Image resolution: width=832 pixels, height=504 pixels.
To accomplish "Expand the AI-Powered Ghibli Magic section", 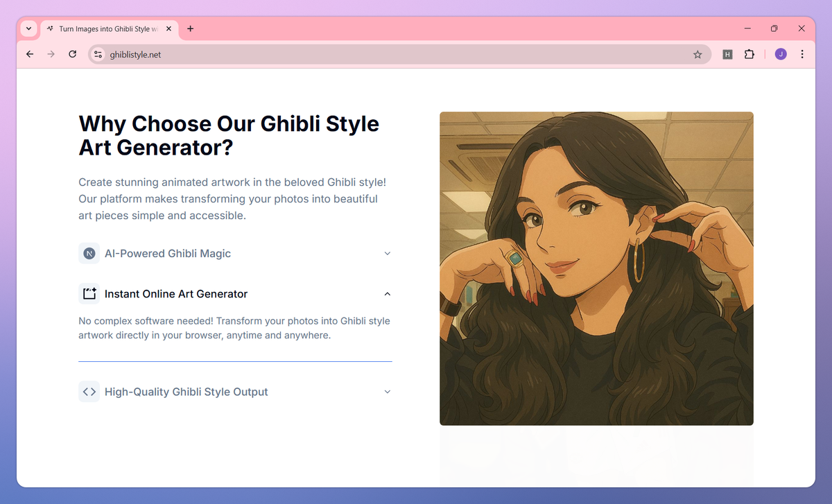I will pyautogui.click(x=387, y=253).
